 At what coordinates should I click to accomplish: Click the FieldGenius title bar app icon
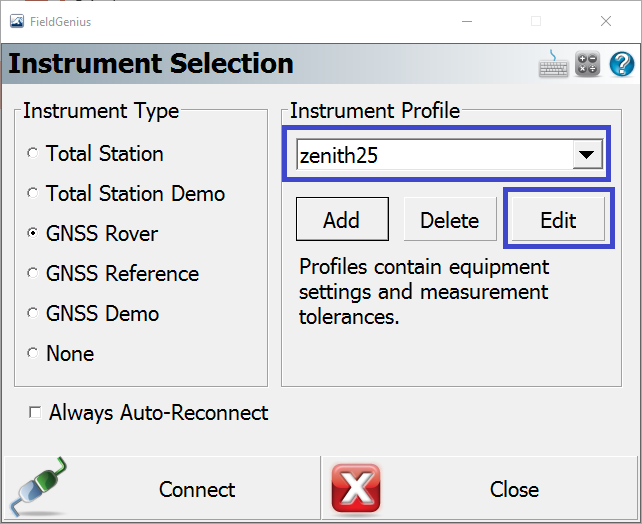coord(17,21)
